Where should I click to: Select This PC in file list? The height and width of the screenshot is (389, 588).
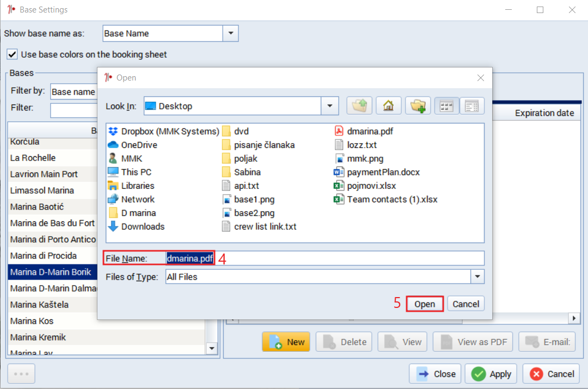(130, 172)
